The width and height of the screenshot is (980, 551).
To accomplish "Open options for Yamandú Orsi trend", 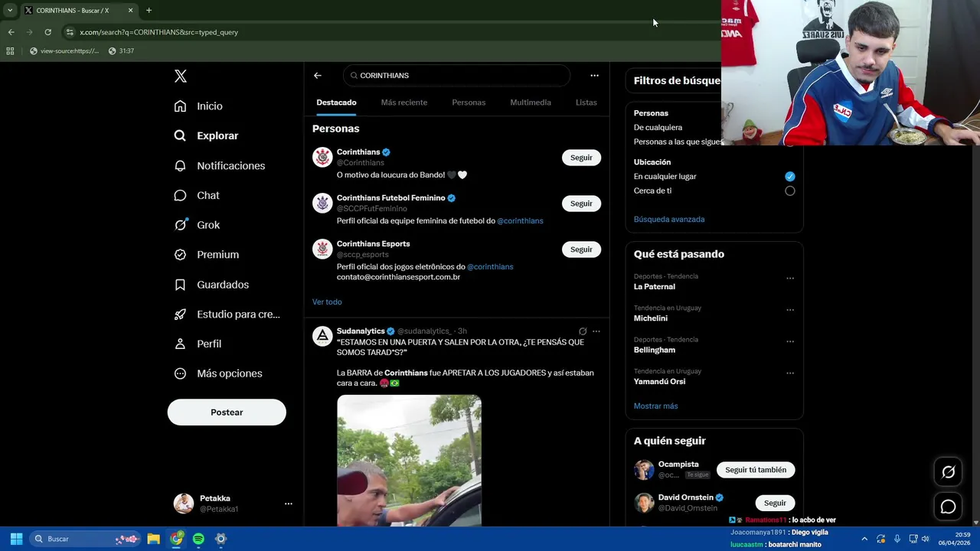I will tap(790, 373).
